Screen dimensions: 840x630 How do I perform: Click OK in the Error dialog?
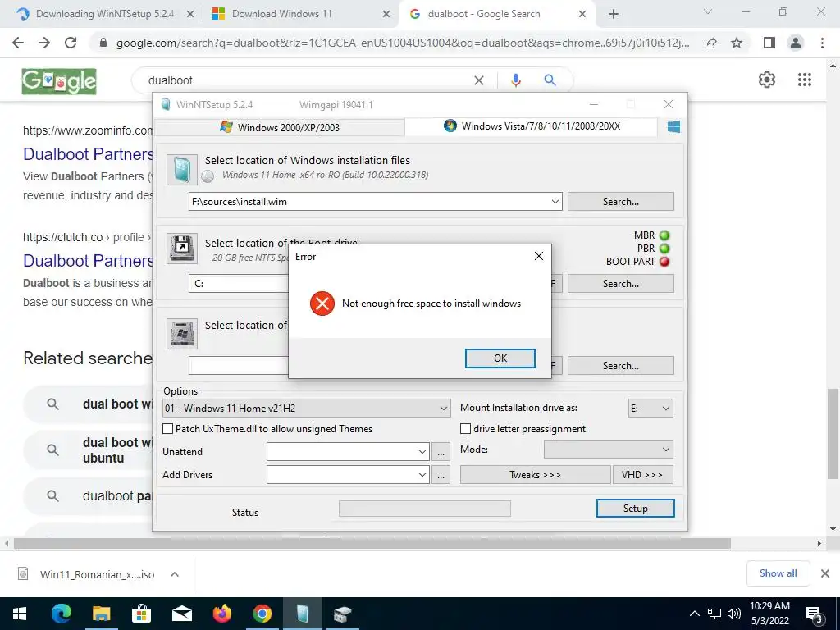pyautogui.click(x=500, y=358)
